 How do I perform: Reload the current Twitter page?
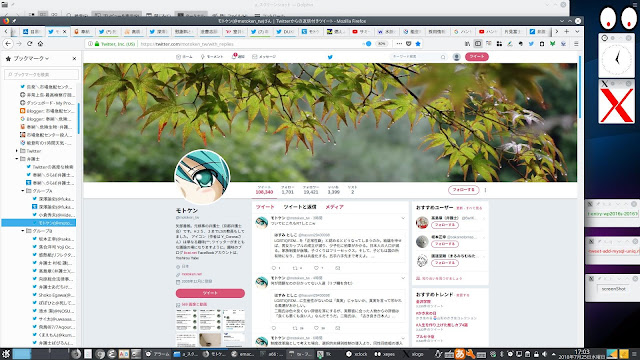29,44
